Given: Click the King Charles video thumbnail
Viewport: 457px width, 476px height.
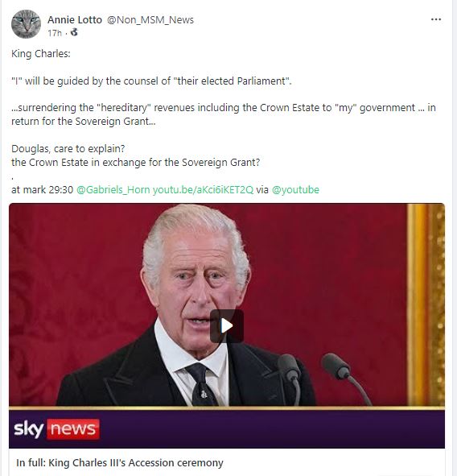Looking at the screenshot, I should point(227,304).
